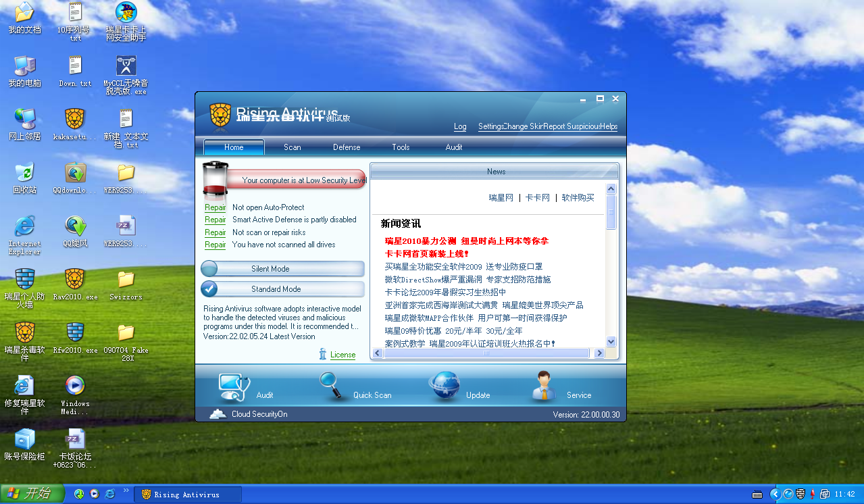Click the Cloud Security cloud icon
This screenshot has height=504, width=864.
(218, 414)
